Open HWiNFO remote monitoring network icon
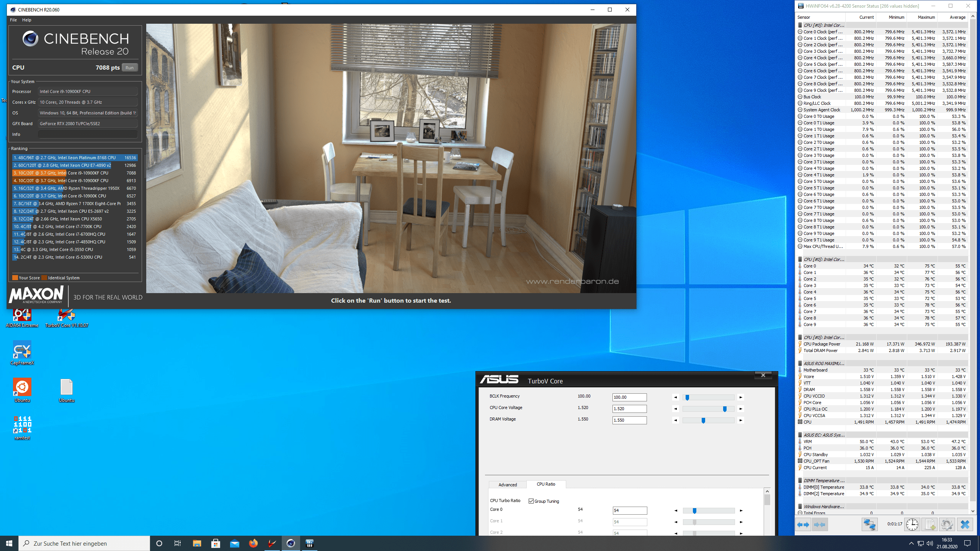Image resolution: width=980 pixels, height=551 pixels. (869, 525)
